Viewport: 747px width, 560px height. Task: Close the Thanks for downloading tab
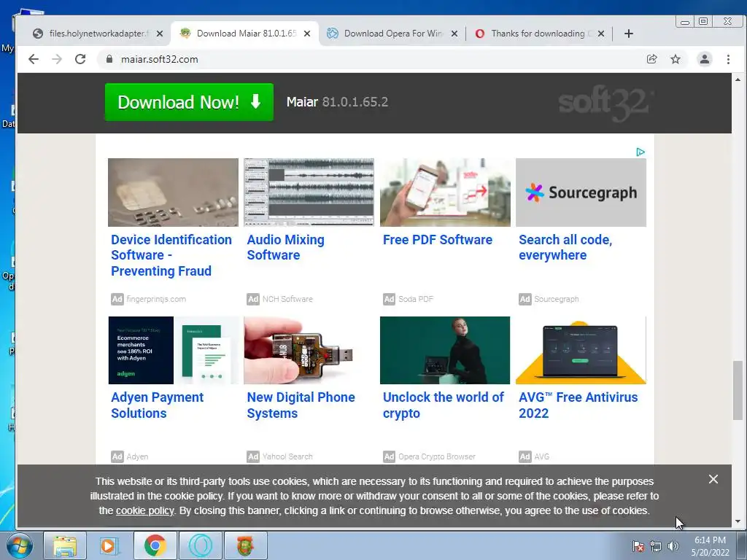tap(601, 34)
